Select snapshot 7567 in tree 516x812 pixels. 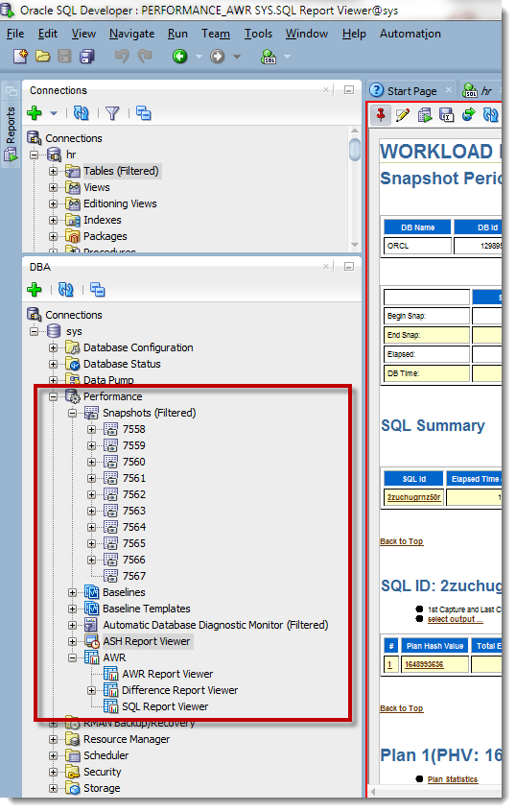coord(133,577)
